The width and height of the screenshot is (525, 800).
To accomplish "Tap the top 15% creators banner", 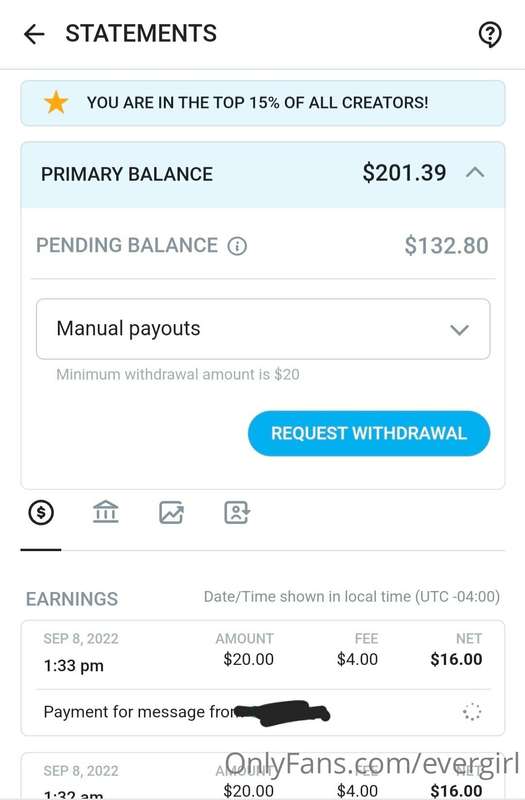I will pos(263,103).
